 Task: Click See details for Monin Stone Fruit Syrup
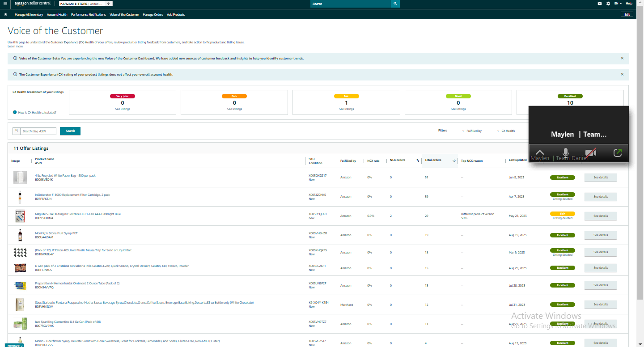601,235
